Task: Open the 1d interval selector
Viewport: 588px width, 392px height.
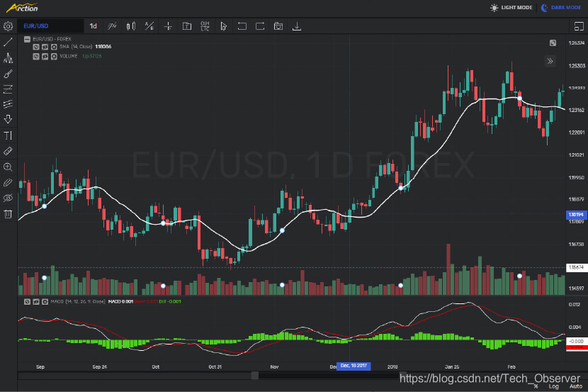Action: [x=94, y=26]
